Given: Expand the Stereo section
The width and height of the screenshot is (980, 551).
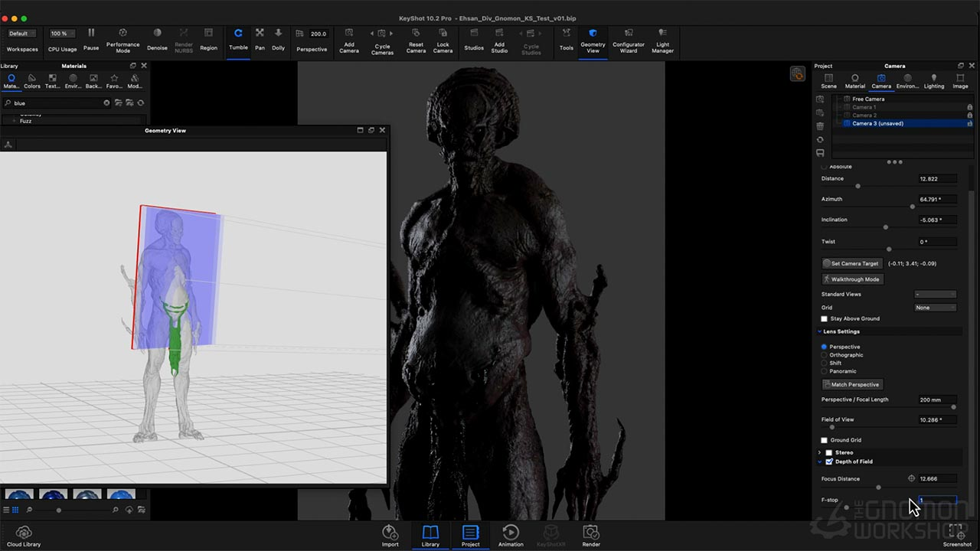Looking at the screenshot, I should click(x=819, y=452).
